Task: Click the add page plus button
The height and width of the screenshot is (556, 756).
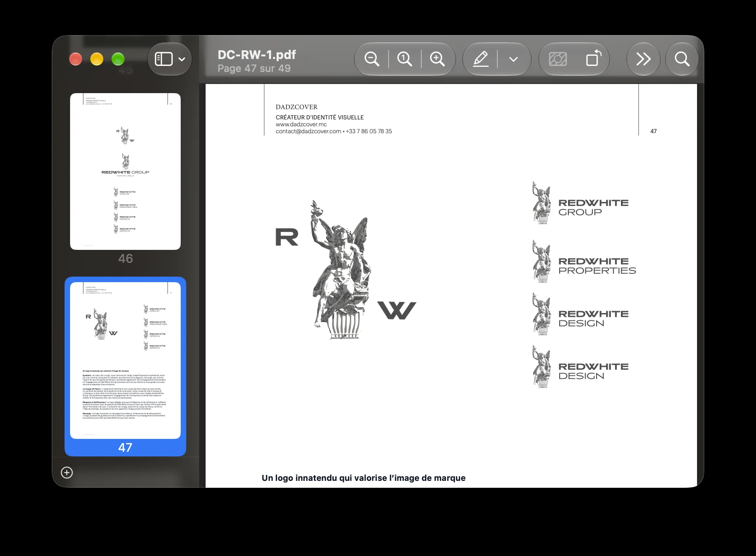Action: click(x=67, y=473)
